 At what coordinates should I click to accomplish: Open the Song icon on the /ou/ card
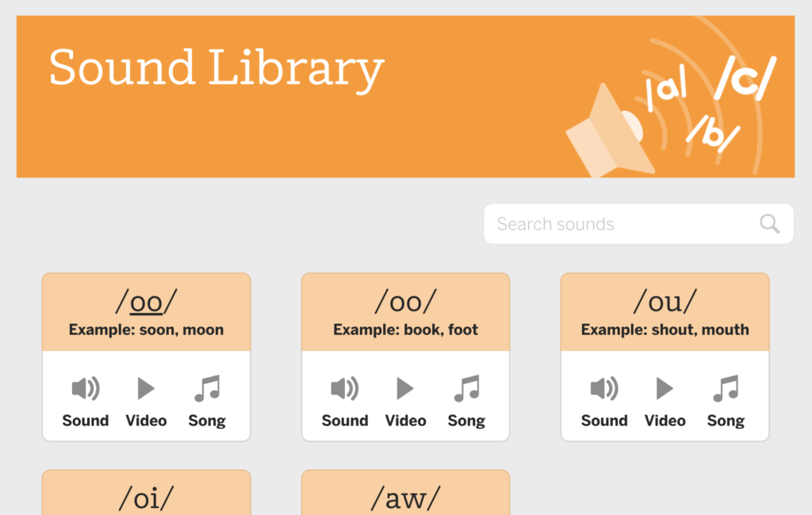click(726, 389)
